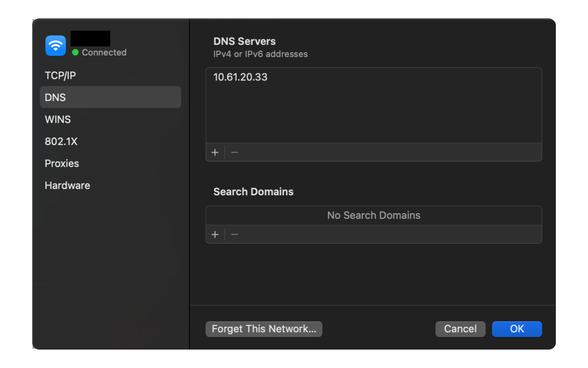The width and height of the screenshot is (588, 368).
Task: Select the DNS sidebar entry
Action: [x=55, y=97]
